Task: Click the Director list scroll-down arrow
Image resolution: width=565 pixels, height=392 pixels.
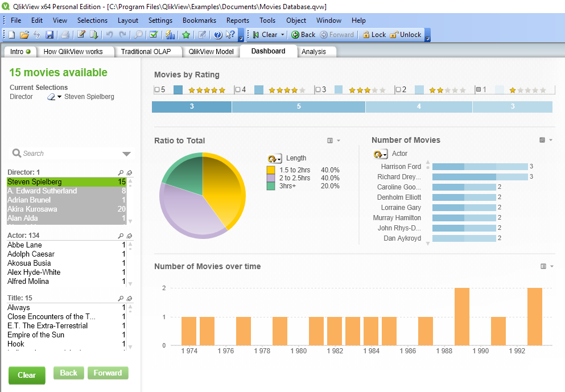Action: (x=130, y=221)
